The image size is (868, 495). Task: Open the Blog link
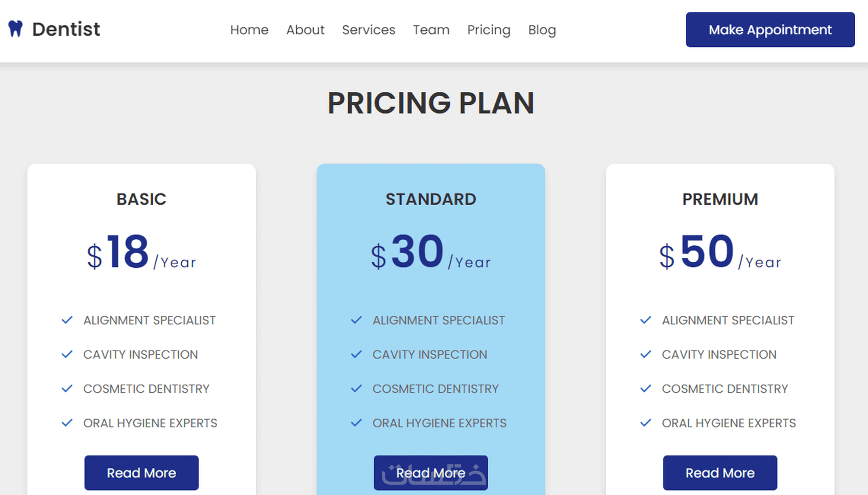(x=542, y=30)
